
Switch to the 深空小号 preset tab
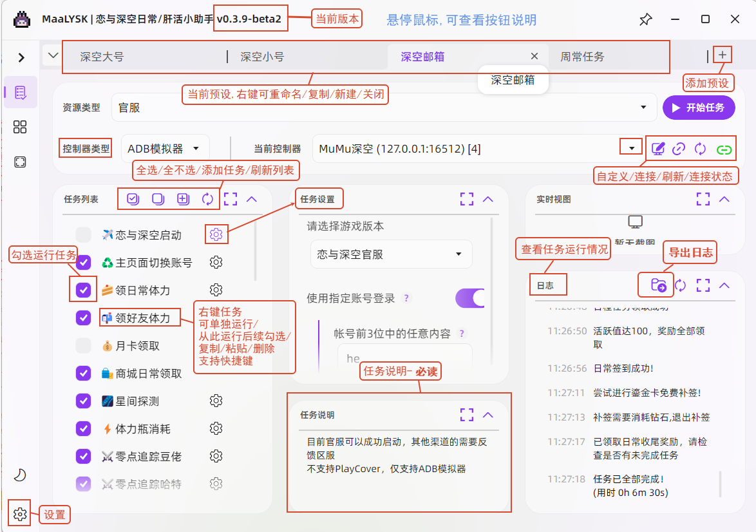(307, 57)
